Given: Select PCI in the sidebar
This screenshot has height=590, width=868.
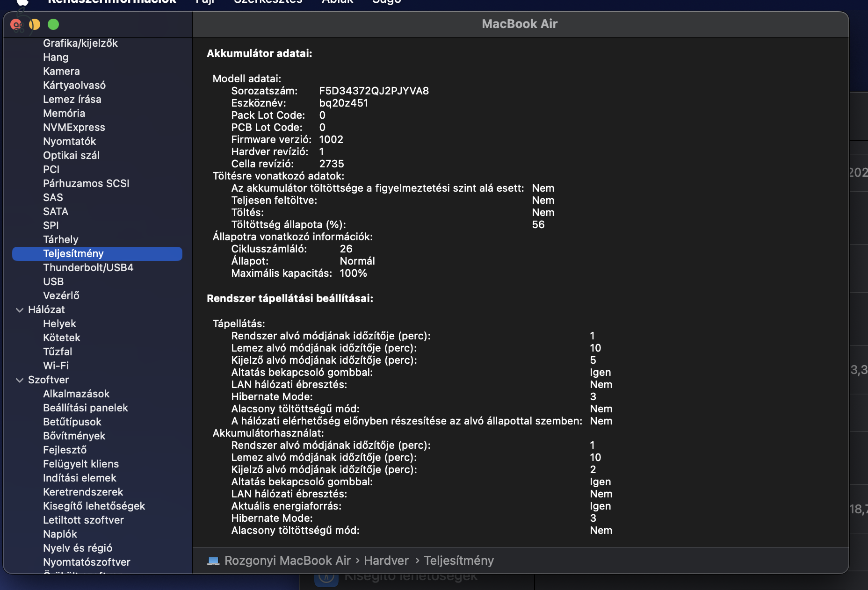Looking at the screenshot, I should [51, 169].
